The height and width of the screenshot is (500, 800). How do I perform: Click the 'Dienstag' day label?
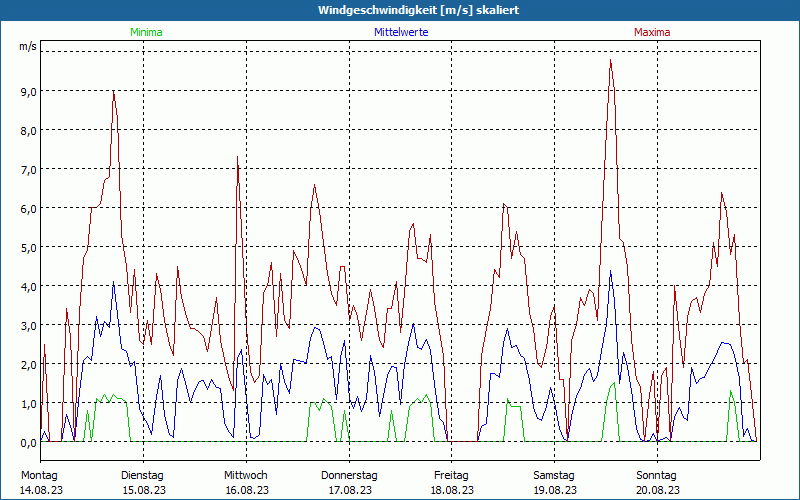pos(142,476)
